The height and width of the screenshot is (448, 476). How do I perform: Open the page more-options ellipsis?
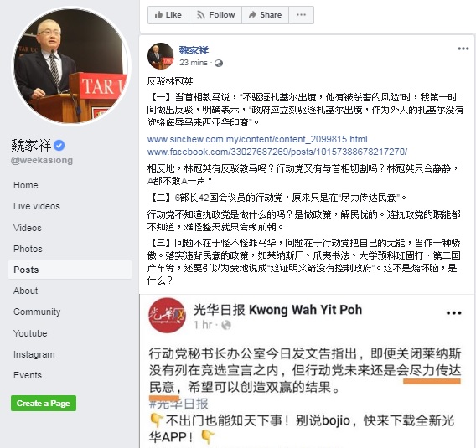click(x=301, y=15)
